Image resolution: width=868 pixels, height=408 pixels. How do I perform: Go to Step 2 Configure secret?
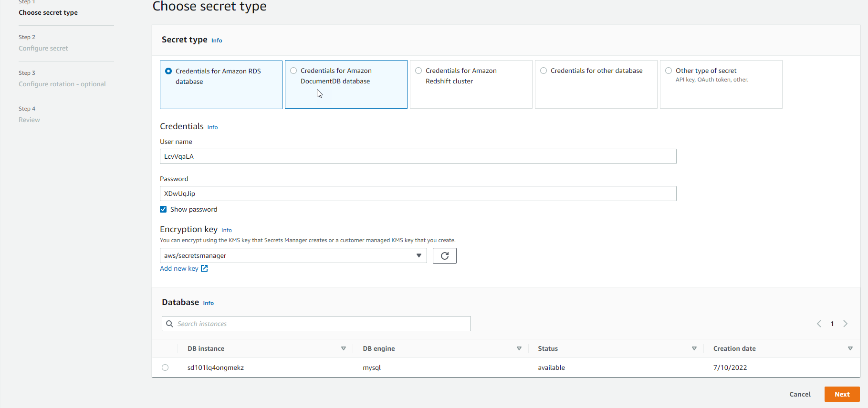(x=43, y=48)
